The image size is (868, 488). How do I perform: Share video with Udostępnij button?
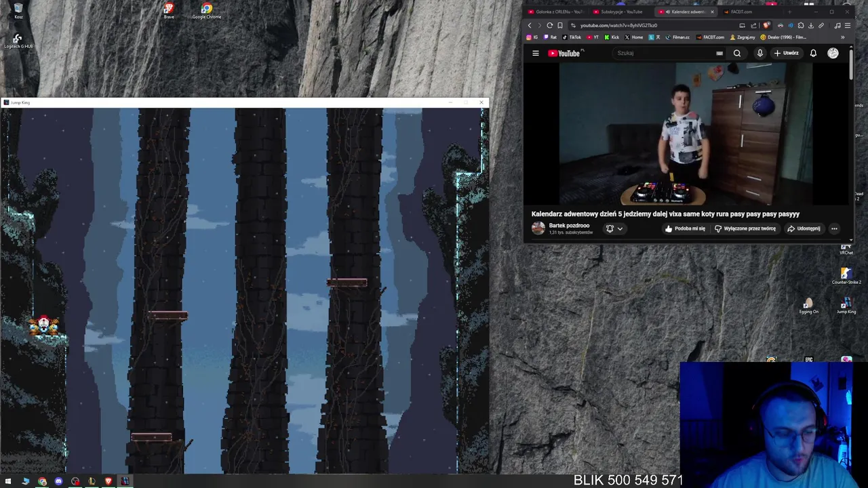point(804,228)
